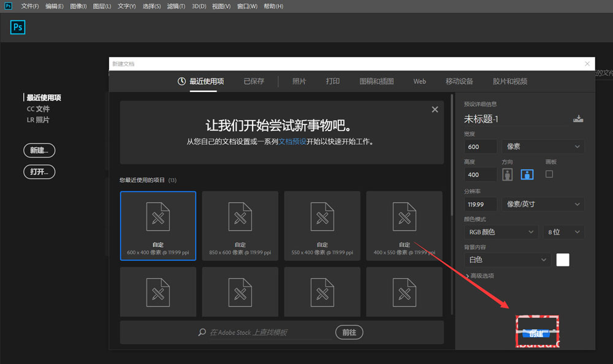Viewport: 613px width, 364px height.
Task: Dismiss the 让我们开始尝试新事物吧 tips panel
Action: point(435,109)
